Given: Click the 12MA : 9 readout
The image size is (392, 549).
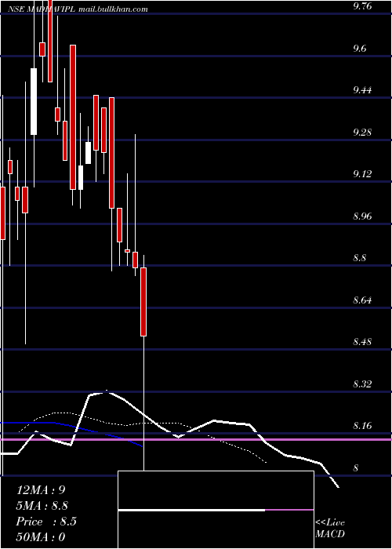Looking at the screenshot, I should tap(41, 490).
